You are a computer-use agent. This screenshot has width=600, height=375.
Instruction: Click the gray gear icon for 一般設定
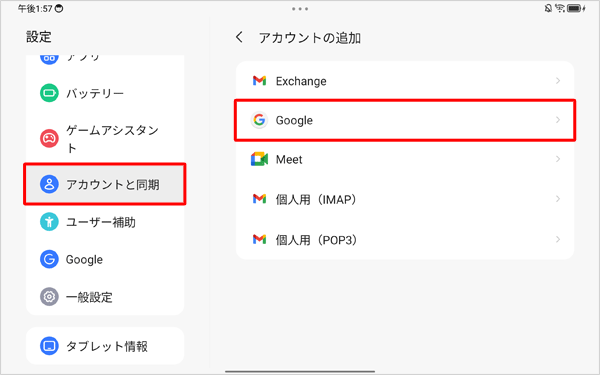coord(49,297)
